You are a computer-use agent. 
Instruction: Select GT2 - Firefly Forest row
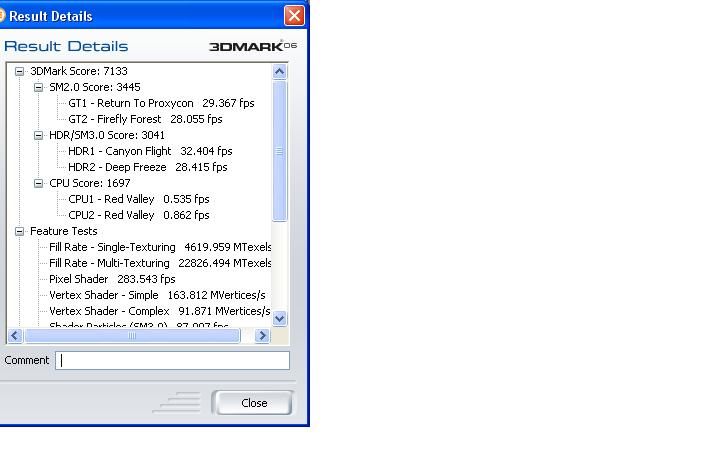pyautogui.click(x=145, y=119)
